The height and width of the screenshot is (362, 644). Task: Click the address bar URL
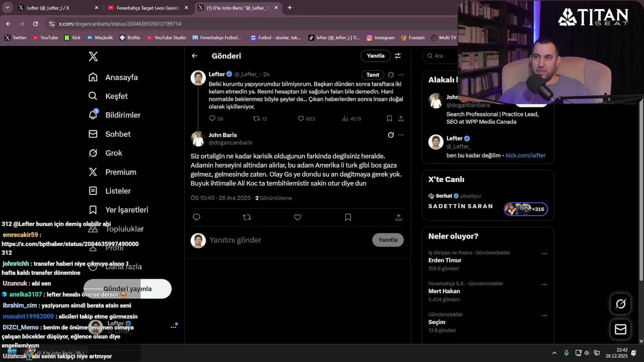coord(120,24)
